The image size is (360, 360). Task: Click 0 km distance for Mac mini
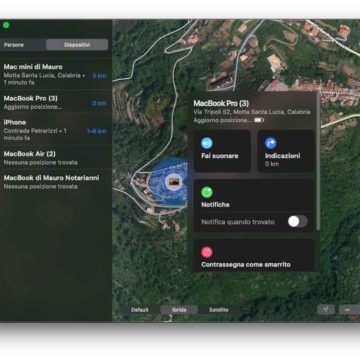[99, 76]
